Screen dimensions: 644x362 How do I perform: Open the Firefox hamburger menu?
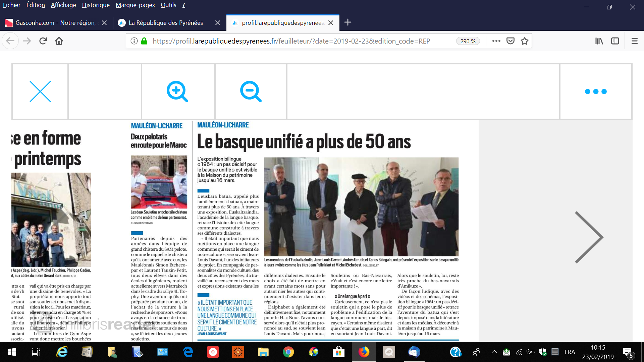(634, 41)
